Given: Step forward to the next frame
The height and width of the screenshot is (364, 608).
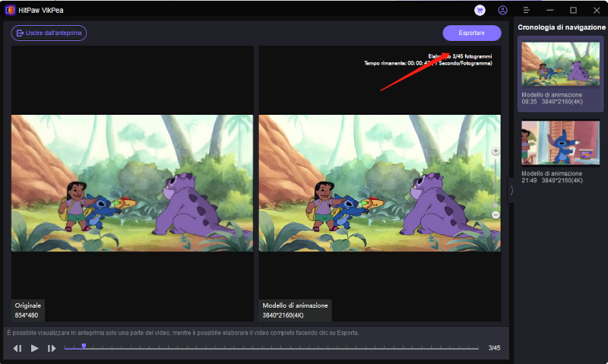Looking at the screenshot, I should point(52,348).
